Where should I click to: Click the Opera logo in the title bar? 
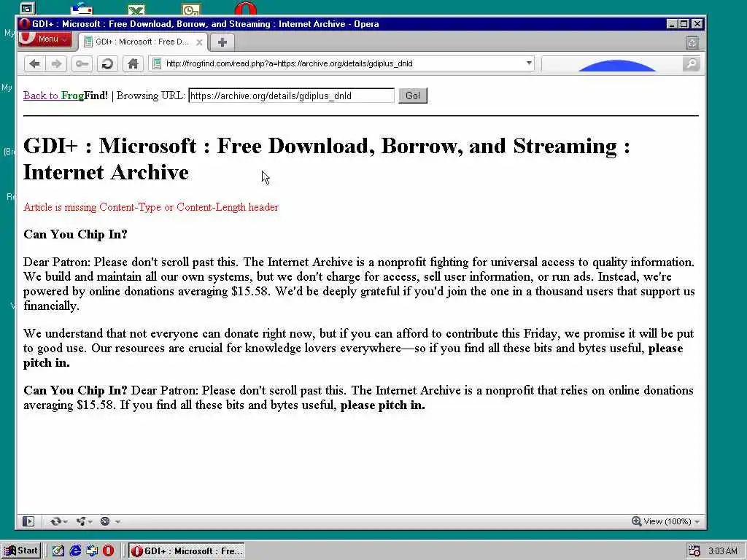24,24
